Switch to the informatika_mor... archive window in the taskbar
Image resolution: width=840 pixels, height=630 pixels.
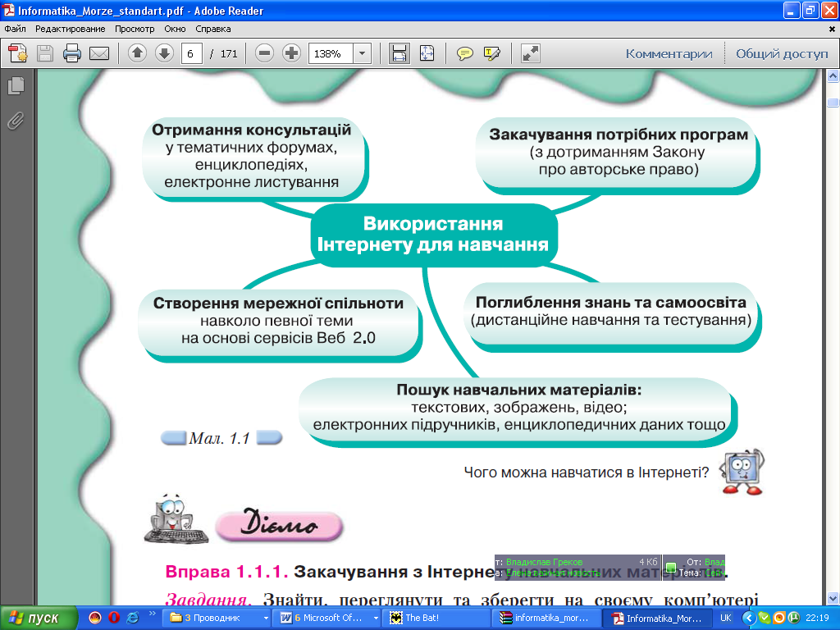tap(546, 618)
